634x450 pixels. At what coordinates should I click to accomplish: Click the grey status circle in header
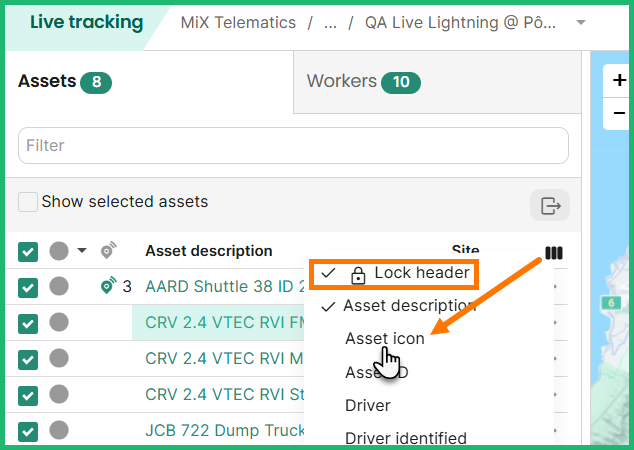click(59, 251)
